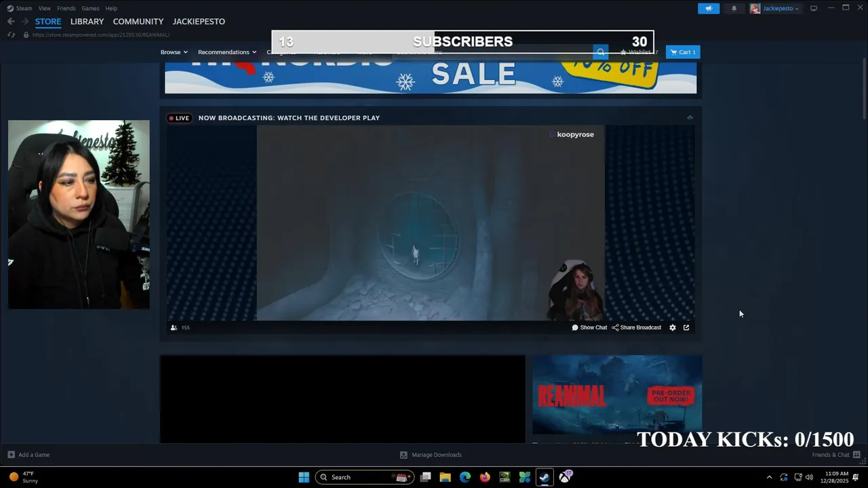Click the store search magnifier button
This screenshot has height=488, width=868.
(601, 52)
